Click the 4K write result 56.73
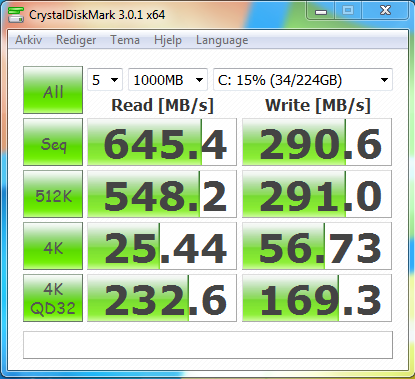415x379 pixels. pos(317,246)
